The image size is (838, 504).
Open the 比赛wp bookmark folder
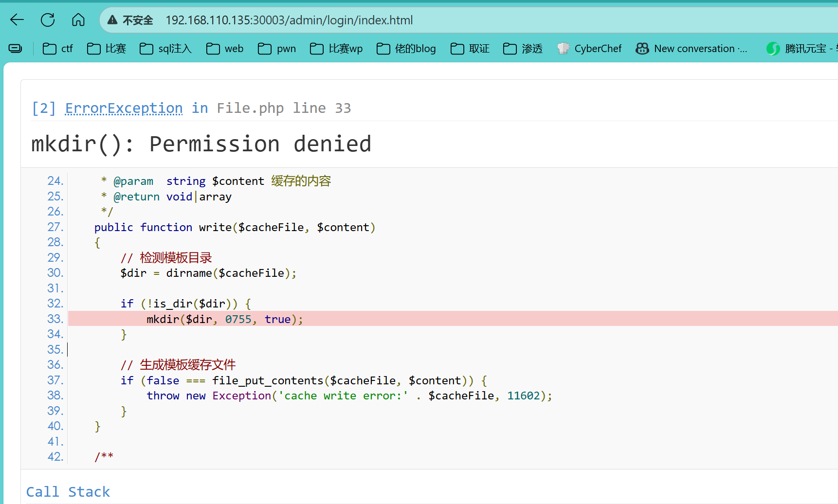(336, 49)
